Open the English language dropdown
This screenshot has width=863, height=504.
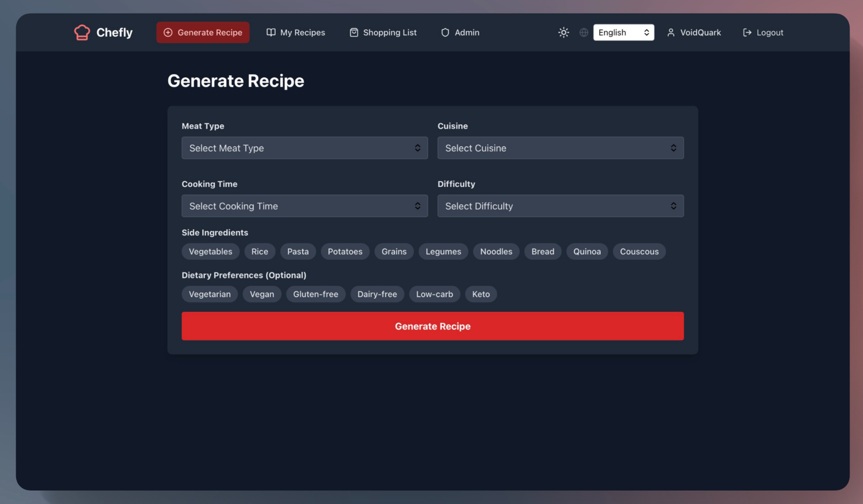(x=623, y=32)
